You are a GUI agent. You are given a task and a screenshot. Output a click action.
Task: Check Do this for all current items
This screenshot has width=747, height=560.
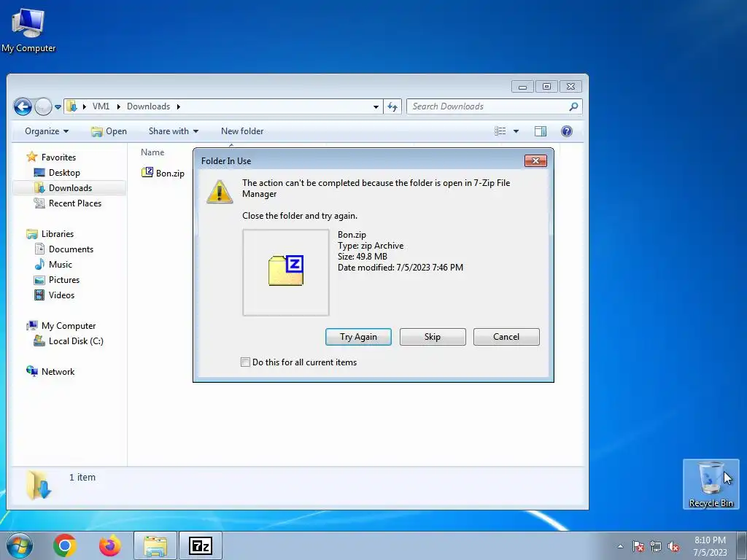click(245, 362)
